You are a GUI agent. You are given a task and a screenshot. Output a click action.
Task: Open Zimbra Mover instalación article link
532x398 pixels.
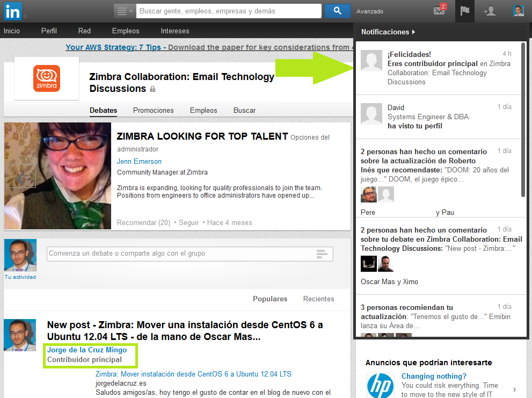[193, 374]
